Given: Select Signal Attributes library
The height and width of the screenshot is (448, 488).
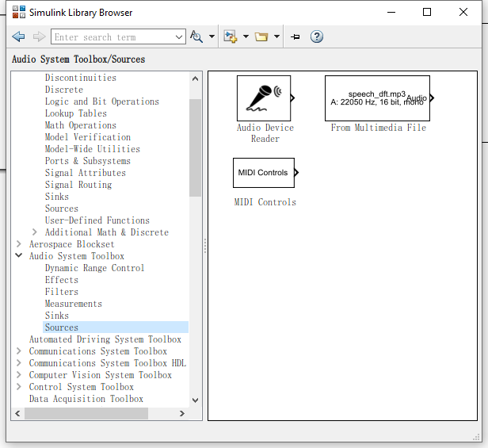Looking at the screenshot, I should [x=86, y=173].
